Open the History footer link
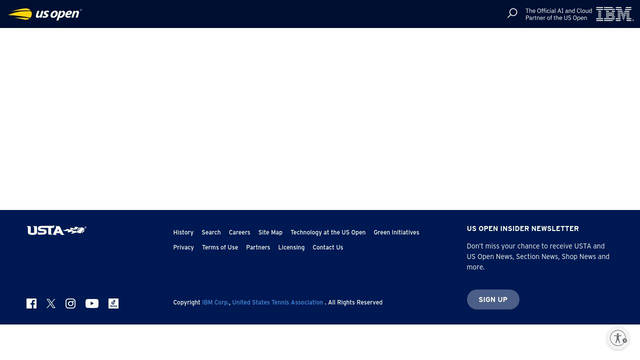 click(183, 232)
